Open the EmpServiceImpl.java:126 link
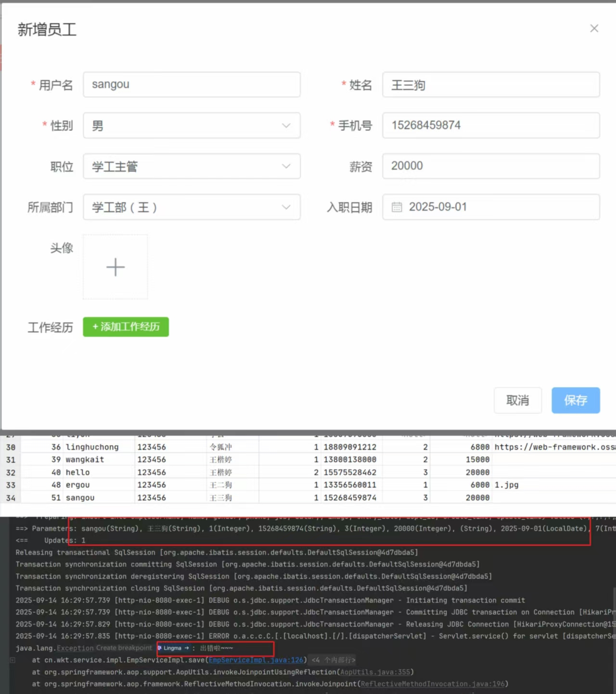The height and width of the screenshot is (694, 616). click(x=256, y=660)
